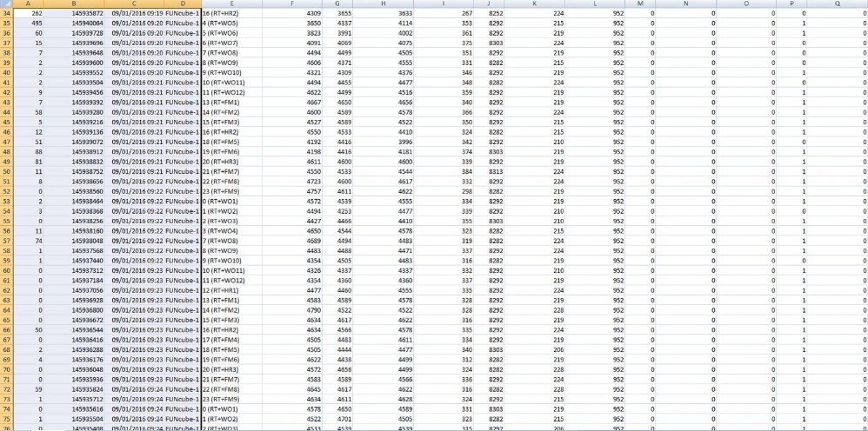The image size is (868, 431).
Task: Select row 41 header
Action: 7,83
